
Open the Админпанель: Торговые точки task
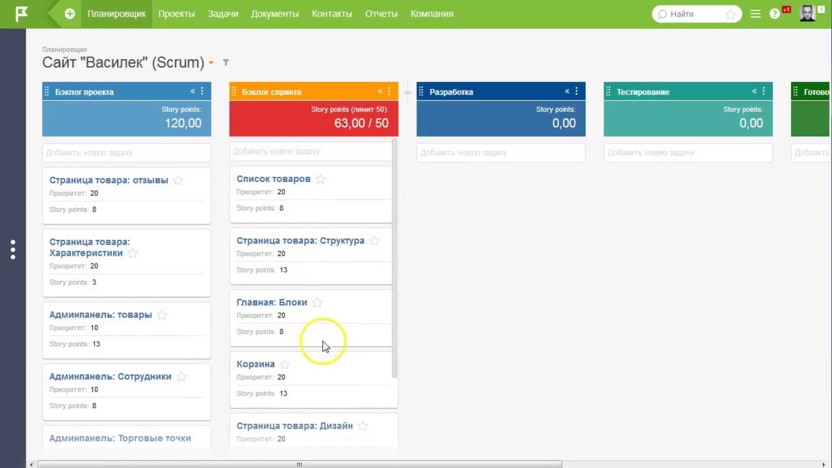pos(120,438)
